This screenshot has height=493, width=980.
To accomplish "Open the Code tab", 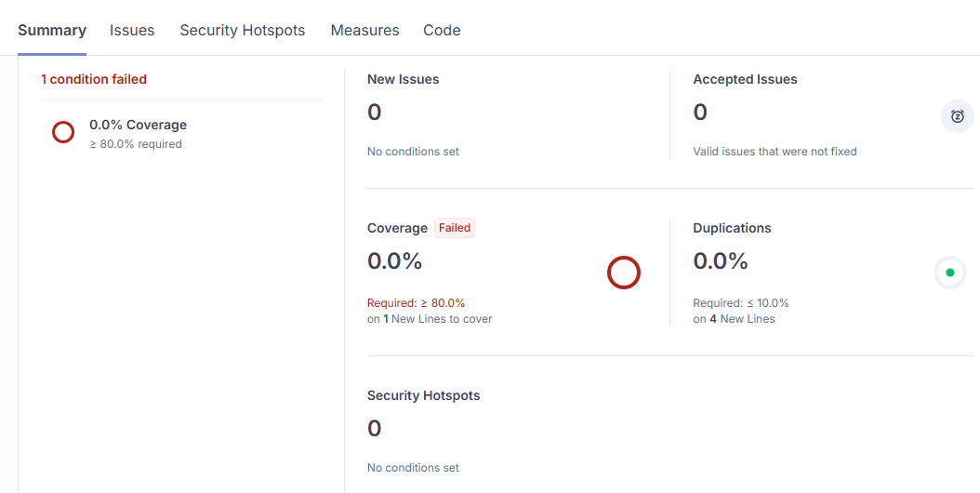I will 442,30.
